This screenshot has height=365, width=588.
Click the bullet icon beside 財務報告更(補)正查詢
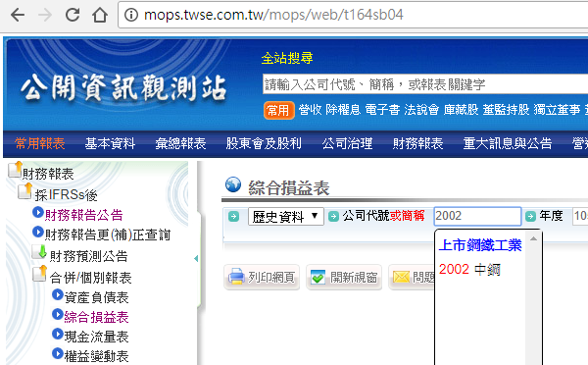click(x=38, y=233)
